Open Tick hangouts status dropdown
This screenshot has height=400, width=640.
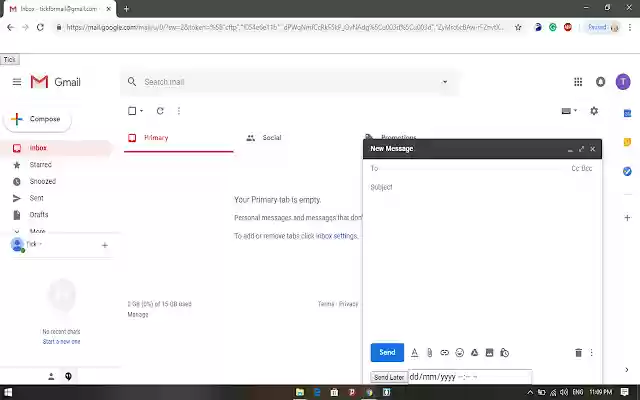[x=34, y=244]
